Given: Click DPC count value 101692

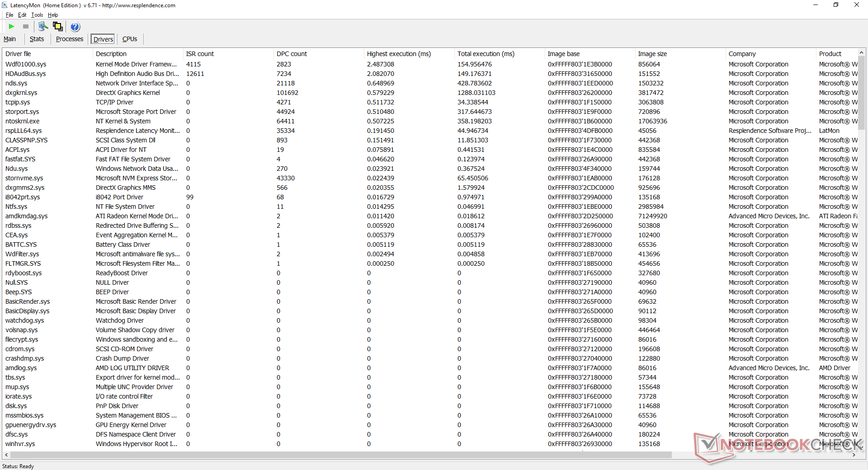Looking at the screenshot, I should coord(288,93).
